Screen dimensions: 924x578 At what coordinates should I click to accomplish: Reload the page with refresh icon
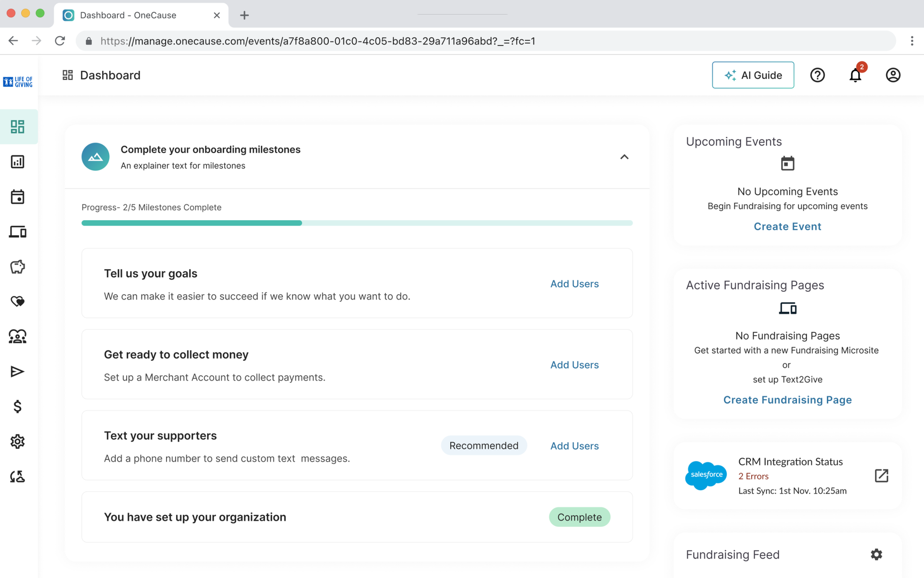[60, 41]
